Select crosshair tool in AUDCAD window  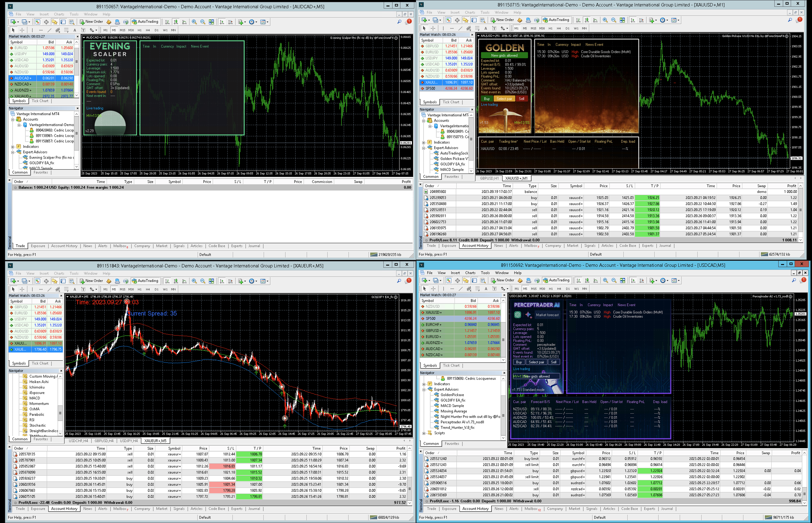pyautogui.click(x=22, y=30)
